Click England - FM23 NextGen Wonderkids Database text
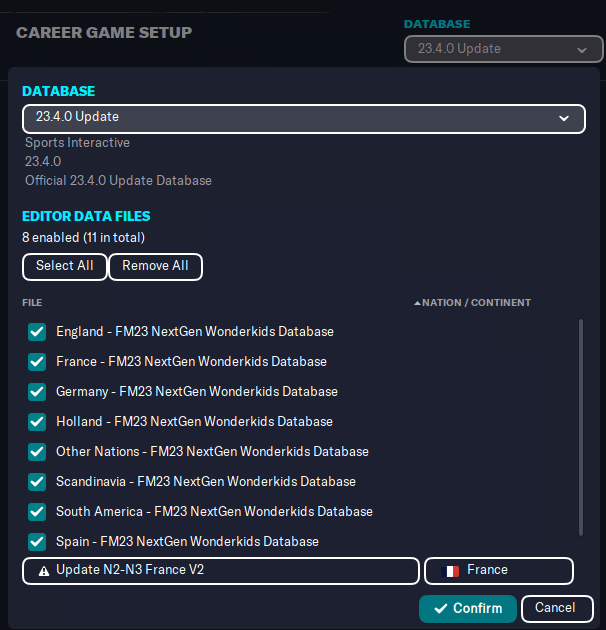The height and width of the screenshot is (630, 606). point(195,332)
